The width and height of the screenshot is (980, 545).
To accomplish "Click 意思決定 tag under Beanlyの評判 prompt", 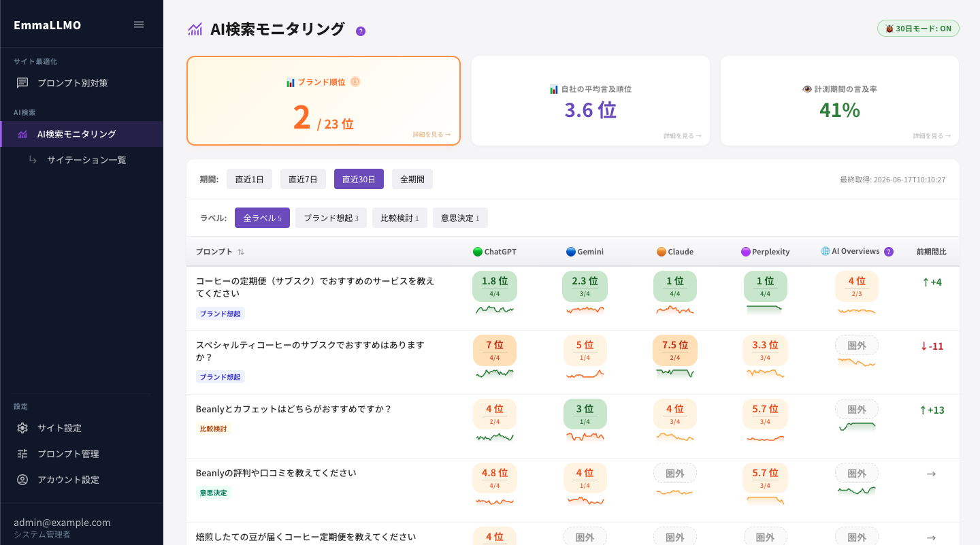I will [214, 492].
